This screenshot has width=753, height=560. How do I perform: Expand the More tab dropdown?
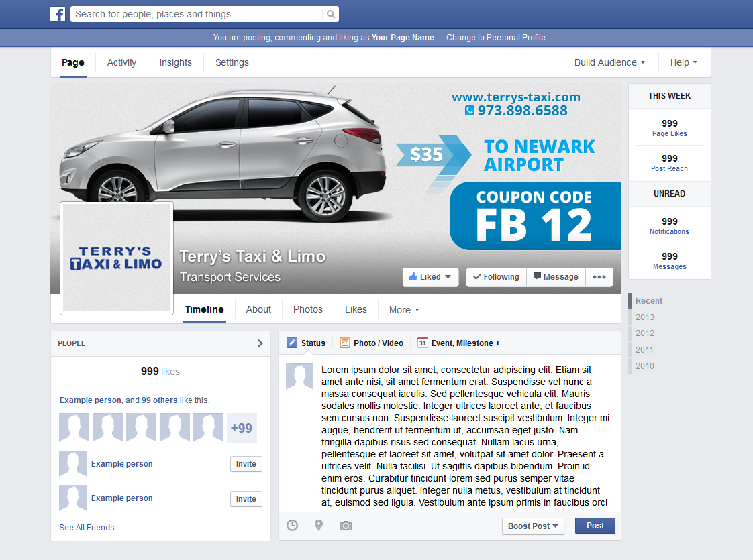[x=404, y=310]
